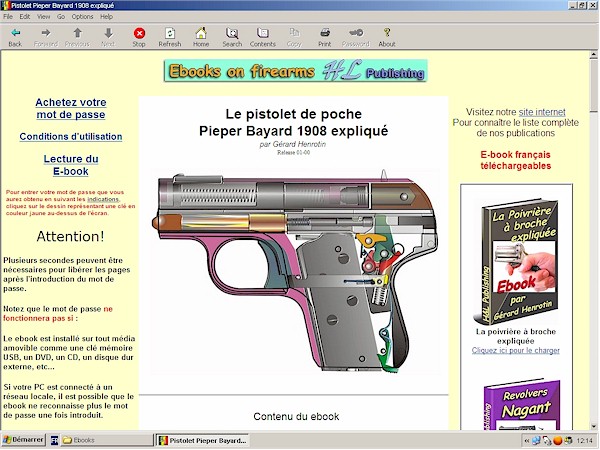The image size is (600, 450).
Task: Visit the 'site internet' link
Action: point(542,112)
